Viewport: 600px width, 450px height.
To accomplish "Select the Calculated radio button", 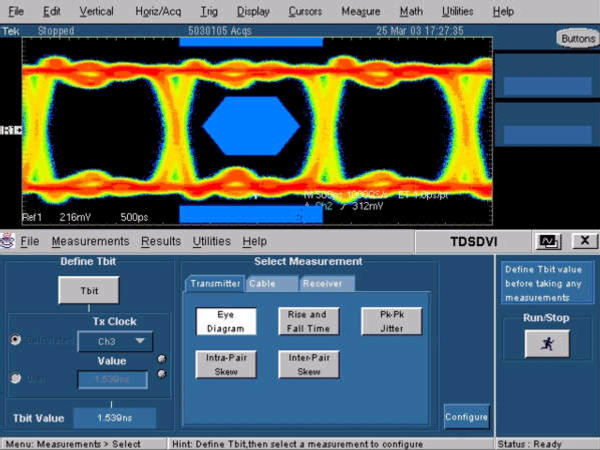I will (x=16, y=340).
